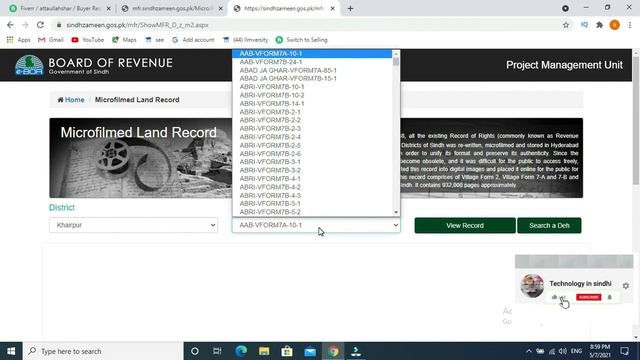This screenshot has width=640, height=360.
Task: Choose ABRI-VFORM7B-5-2 from list
Action: (x=312, y=212)
